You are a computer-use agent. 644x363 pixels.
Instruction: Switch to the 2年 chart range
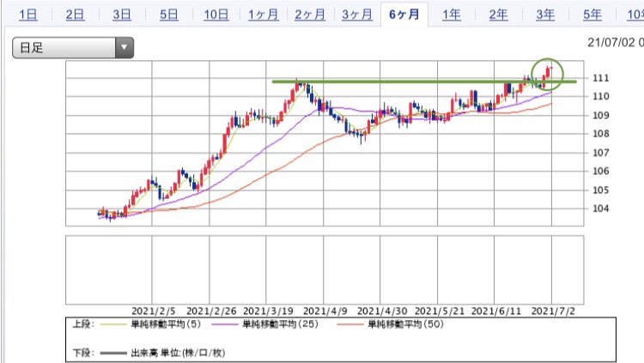498,15
